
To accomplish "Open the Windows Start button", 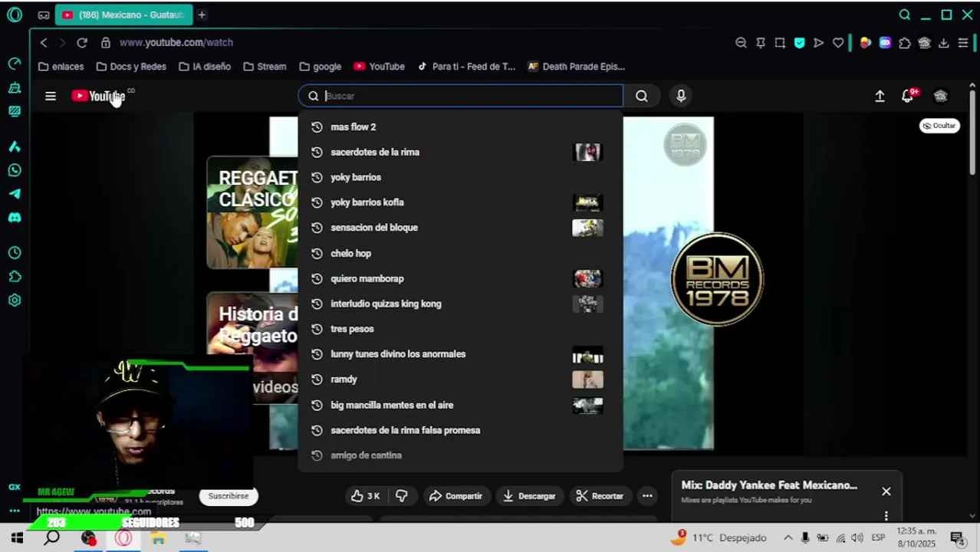I will [17, 538].
